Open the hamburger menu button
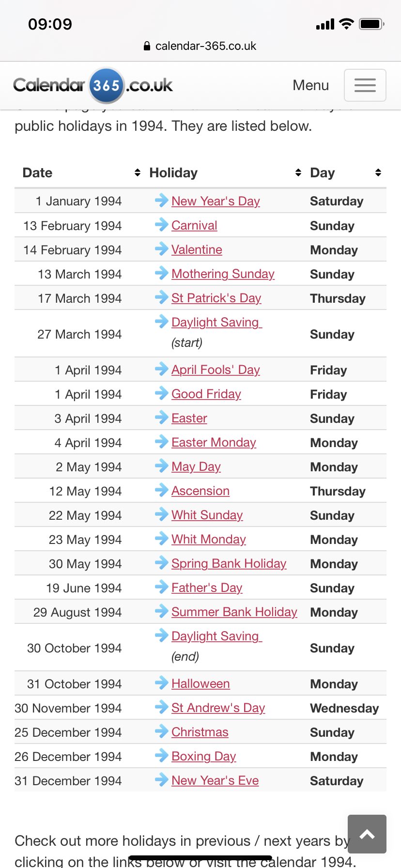Screen dimensions: 401x868 pos(365,85)
